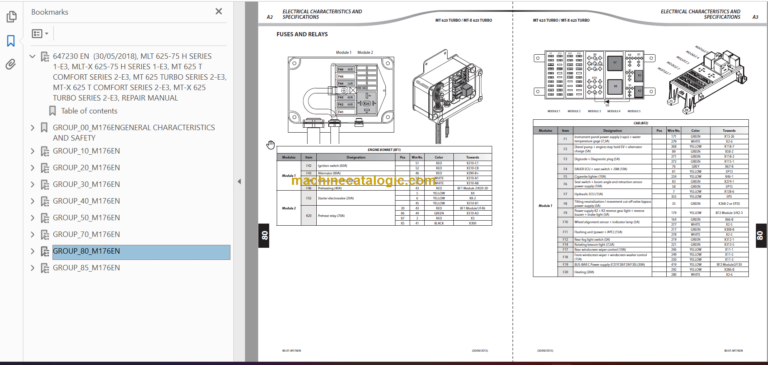Click the bookmark icon beside 647230 EN title
Viewport: 768px width, 365px height.
[x=45, y=56]
